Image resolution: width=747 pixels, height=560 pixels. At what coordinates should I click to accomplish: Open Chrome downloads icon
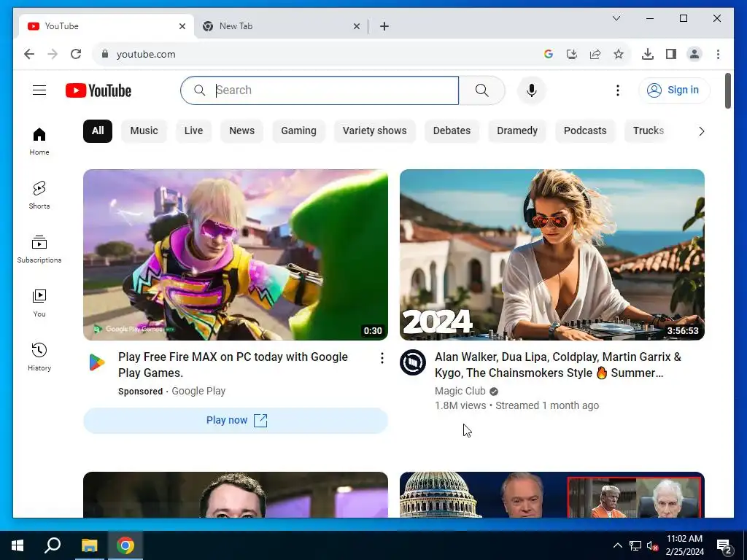tap(648, 54)
